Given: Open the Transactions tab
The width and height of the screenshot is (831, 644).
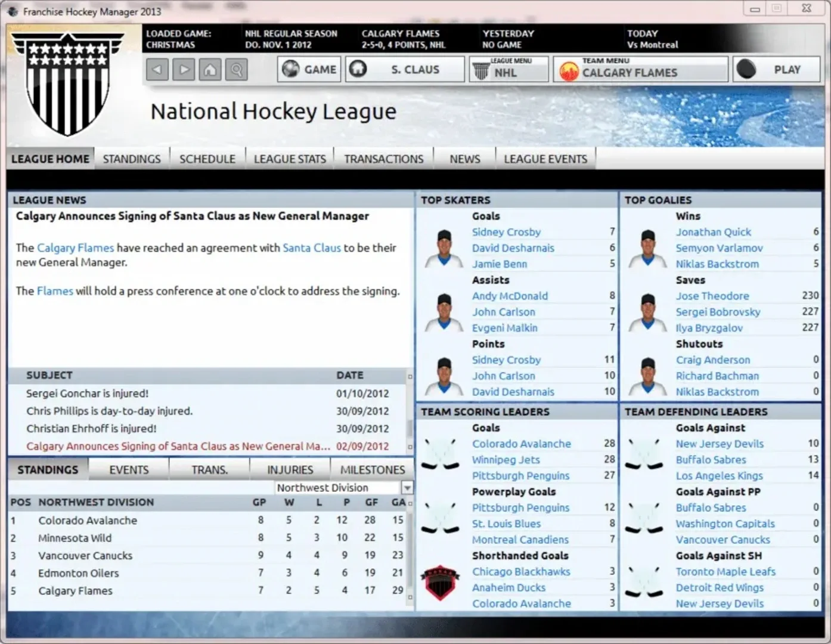Looking at the screenshot, I should [x=383, y=159].
